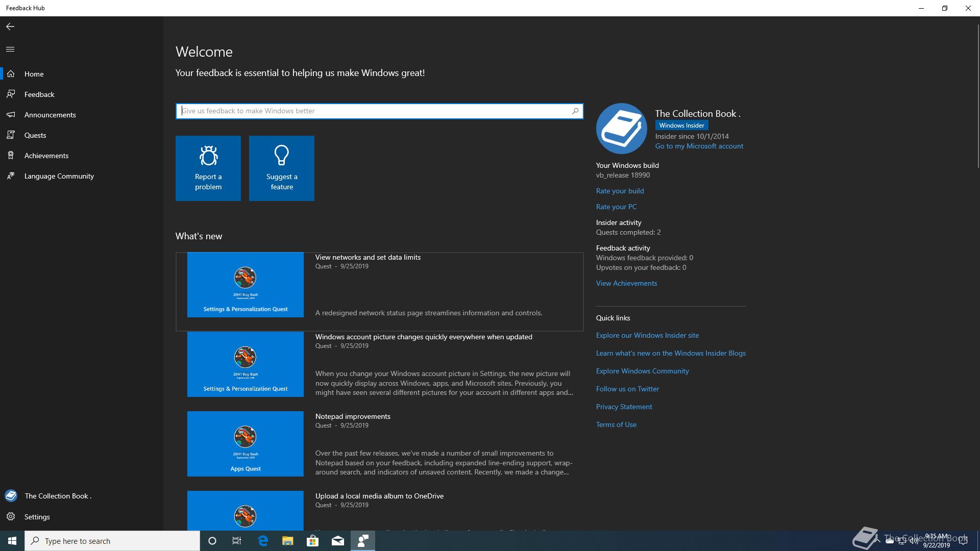
Task: Click 'Quests completed: 2' text
Action: point(628,232)
